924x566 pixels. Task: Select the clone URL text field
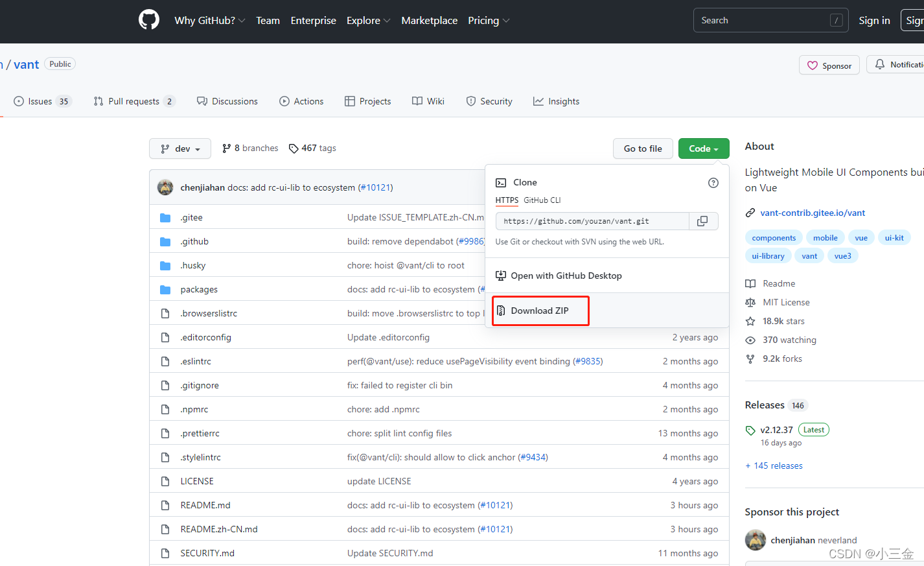(x=592, y=221)
